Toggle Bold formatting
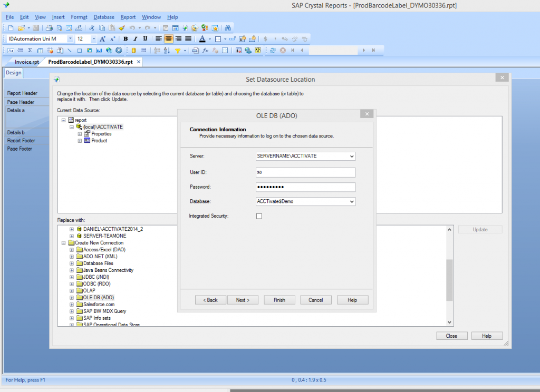The image size is (540, 392). (126, 39)
